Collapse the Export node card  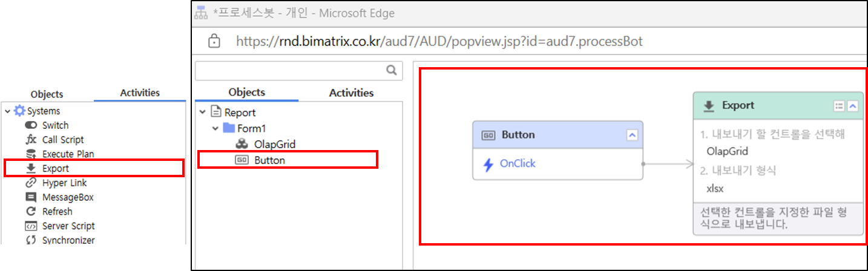coord(853,106)
